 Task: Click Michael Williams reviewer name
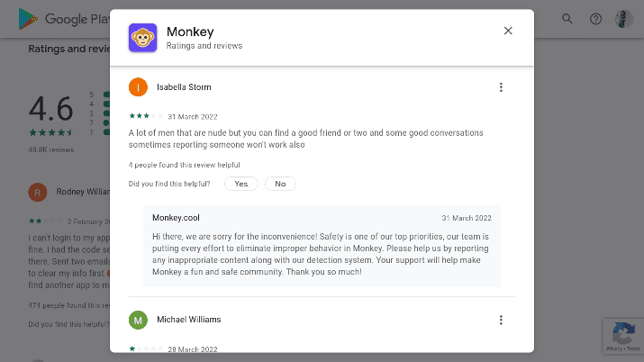point(188,320)
